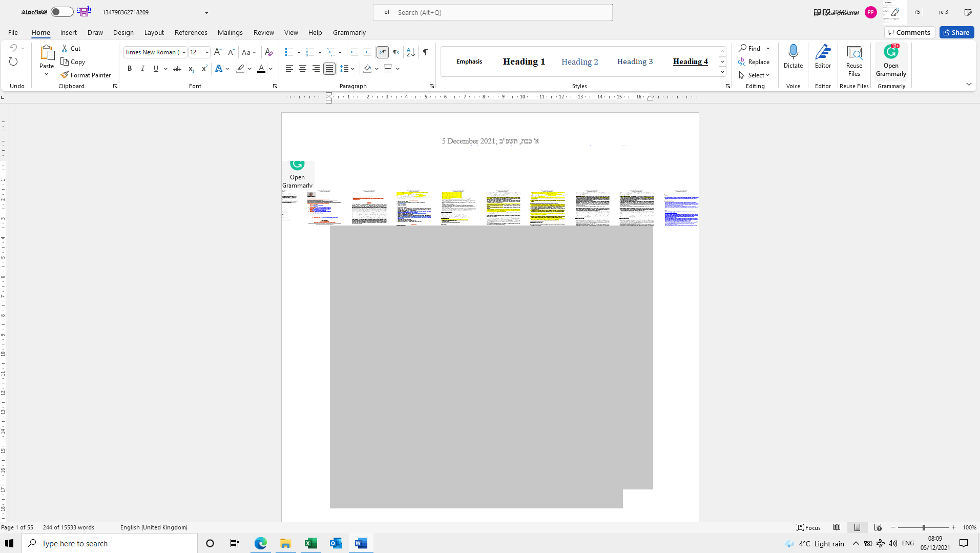
Task: Click the Cut scissors button
Action: tap(71, 48)
